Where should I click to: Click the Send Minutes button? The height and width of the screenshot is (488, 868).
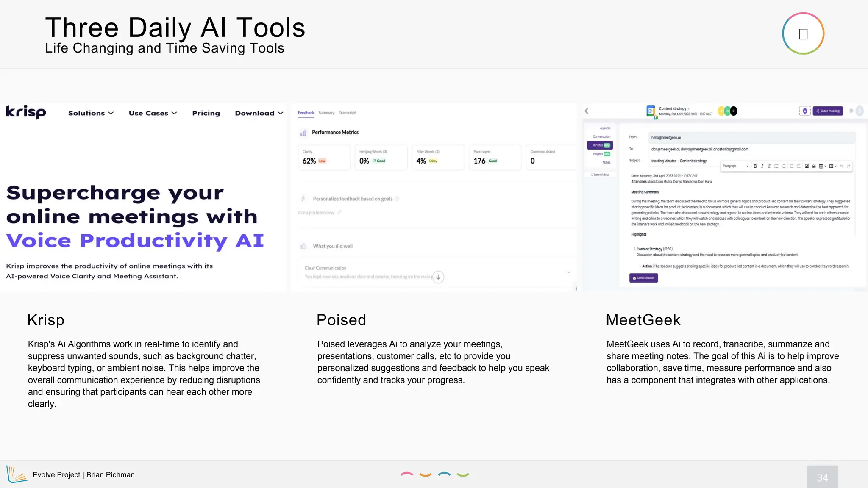point(643,278)
